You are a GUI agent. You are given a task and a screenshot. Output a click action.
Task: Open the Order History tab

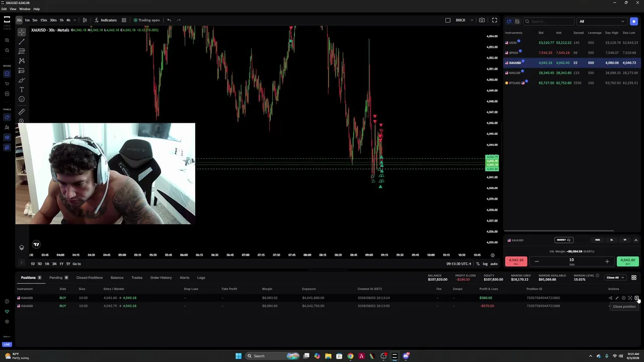click(161, 278)
